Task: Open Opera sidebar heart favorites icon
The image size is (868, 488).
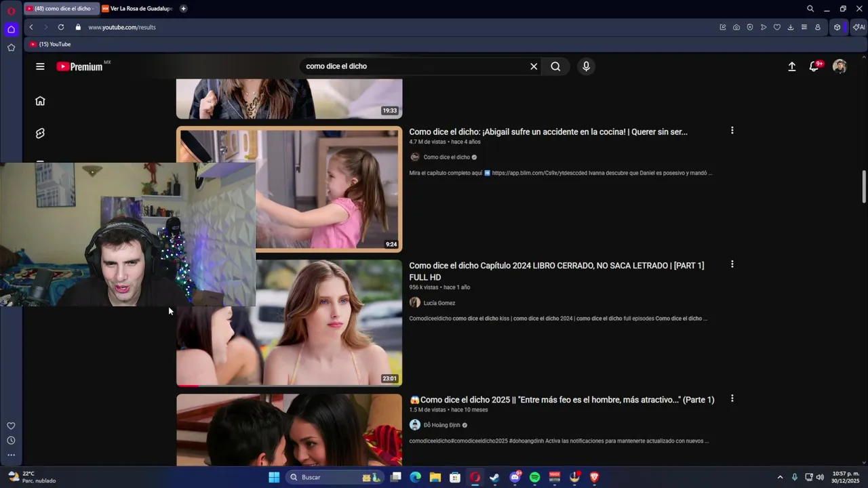Action: pos(11,426)
